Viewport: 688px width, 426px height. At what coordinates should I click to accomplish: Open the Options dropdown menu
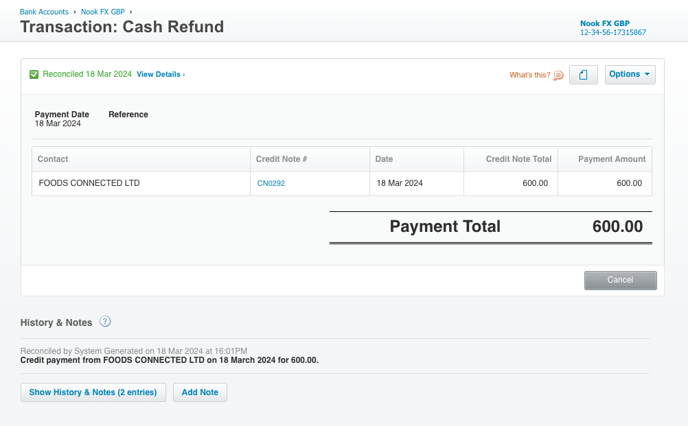[x=630, y=74]
